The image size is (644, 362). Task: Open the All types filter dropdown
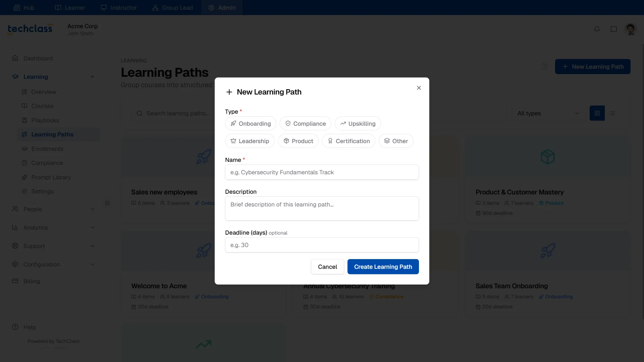(x=548, y=113)
